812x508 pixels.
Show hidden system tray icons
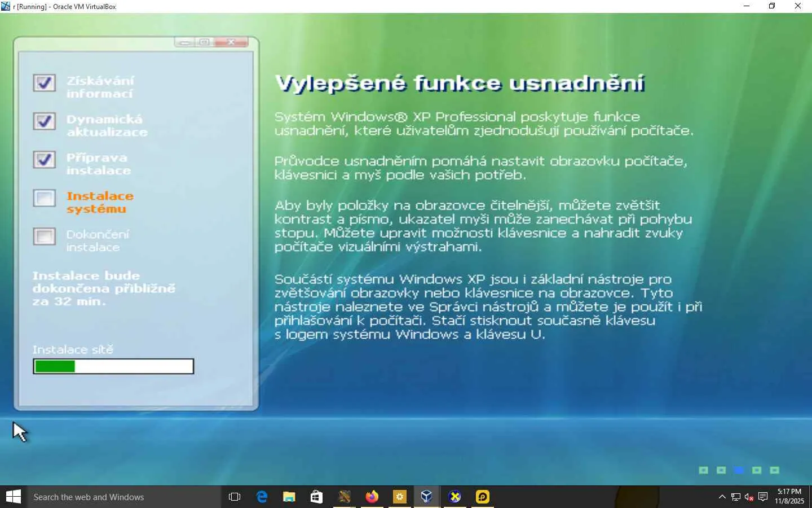point(722,497)
